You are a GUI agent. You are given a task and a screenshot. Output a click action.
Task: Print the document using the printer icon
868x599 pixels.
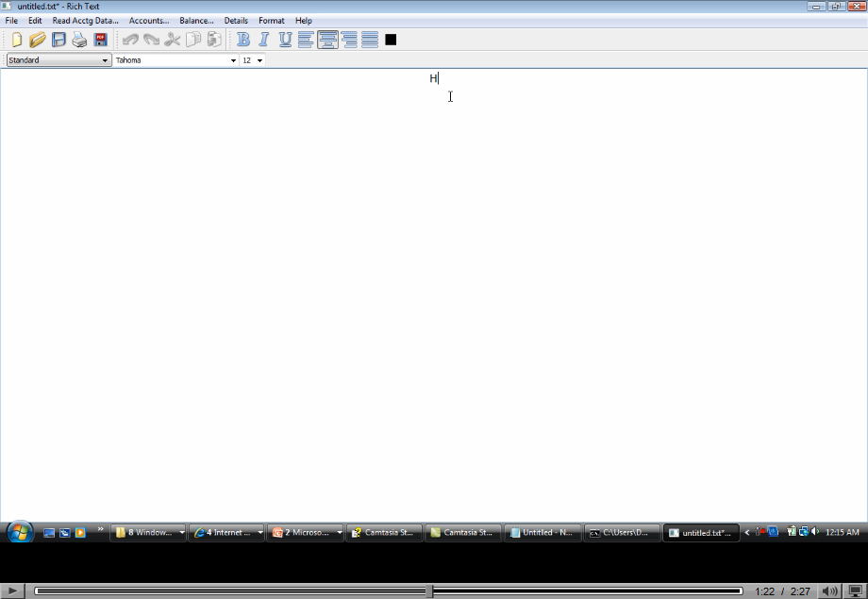coord(79,40)
